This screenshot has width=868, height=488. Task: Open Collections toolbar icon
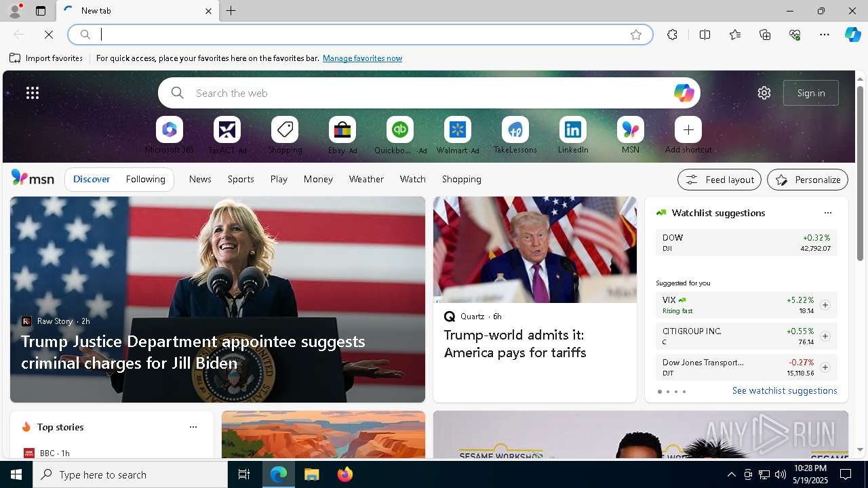765,35
